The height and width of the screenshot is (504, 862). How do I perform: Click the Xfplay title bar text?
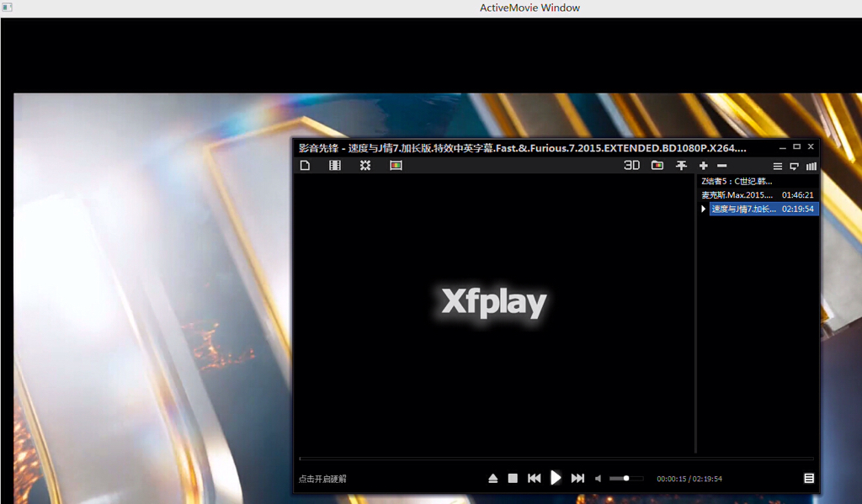pos(522,148)
